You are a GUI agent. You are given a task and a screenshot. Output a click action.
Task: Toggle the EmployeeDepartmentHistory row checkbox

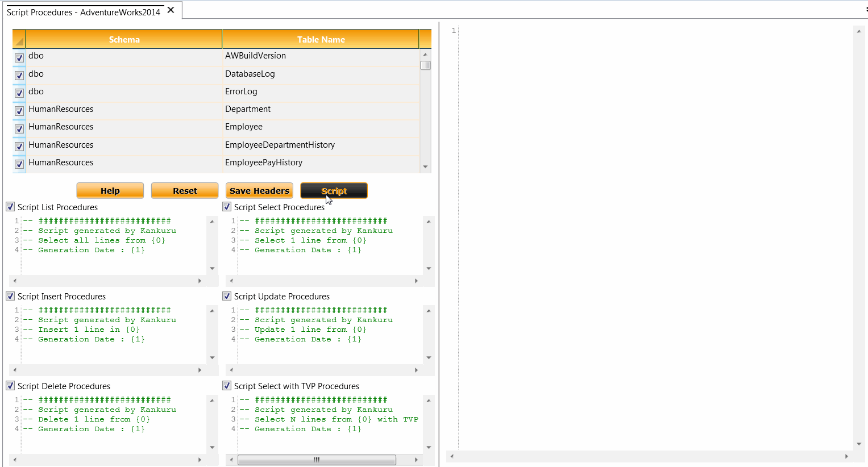click(19, 146)
